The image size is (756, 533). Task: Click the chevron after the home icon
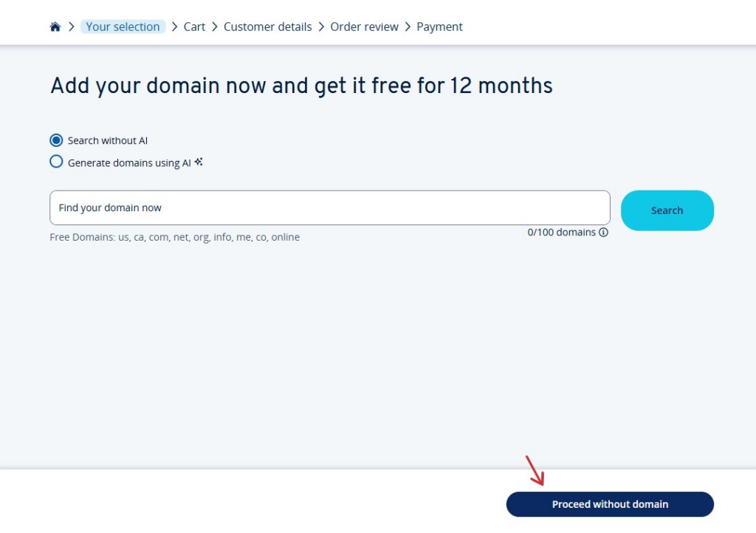71,27
